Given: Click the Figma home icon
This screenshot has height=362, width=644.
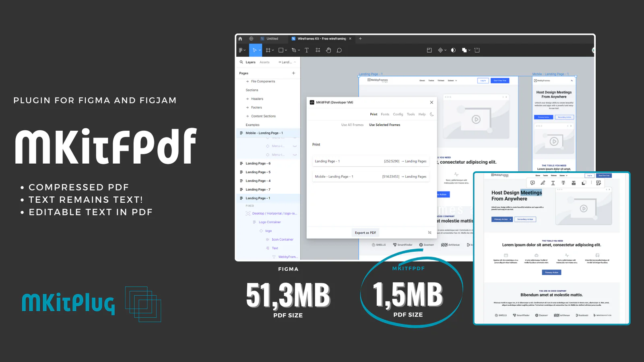Looking at the screenshot, I should point(240,39).
